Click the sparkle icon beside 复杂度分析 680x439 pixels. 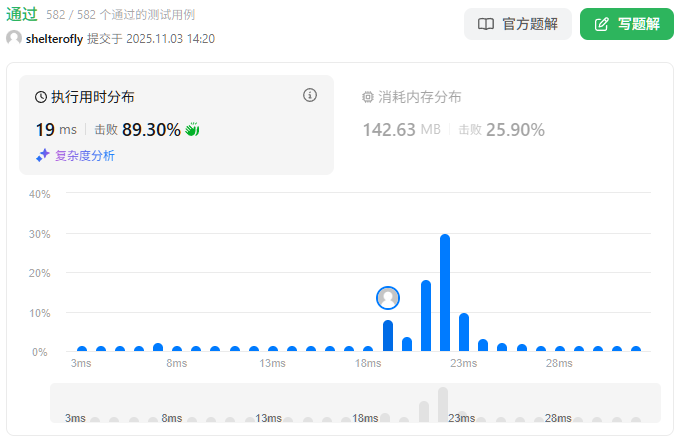pyautogui.click(x=43, y=155)
